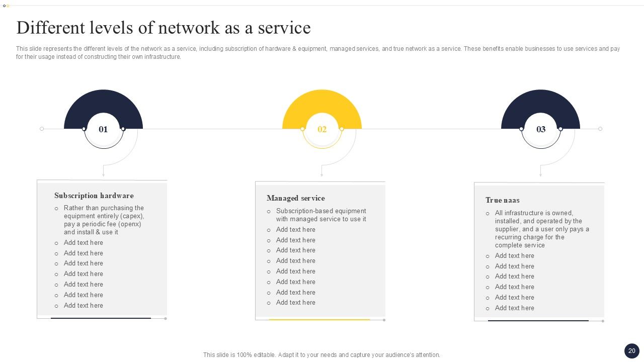Click the yellow bar under the Managed service card
The height and width of the screenshot is (362, 644).
click(x=319, y=319)
